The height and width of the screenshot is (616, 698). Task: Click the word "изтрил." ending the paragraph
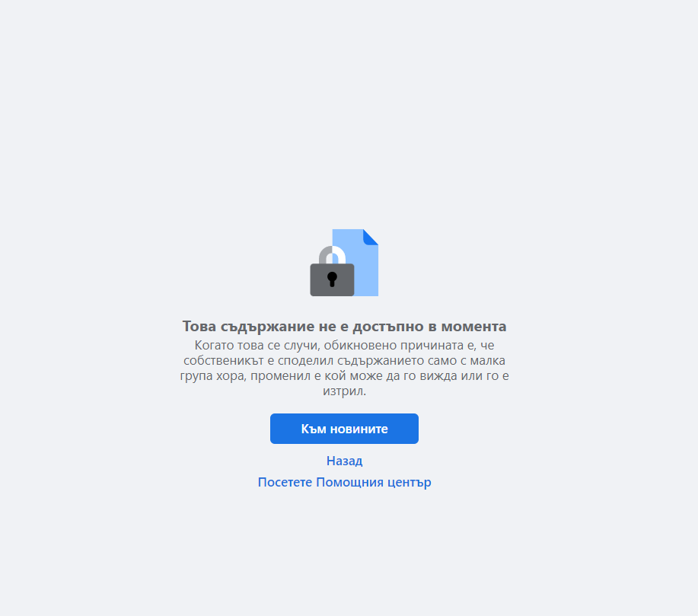(x=344, y=391)
